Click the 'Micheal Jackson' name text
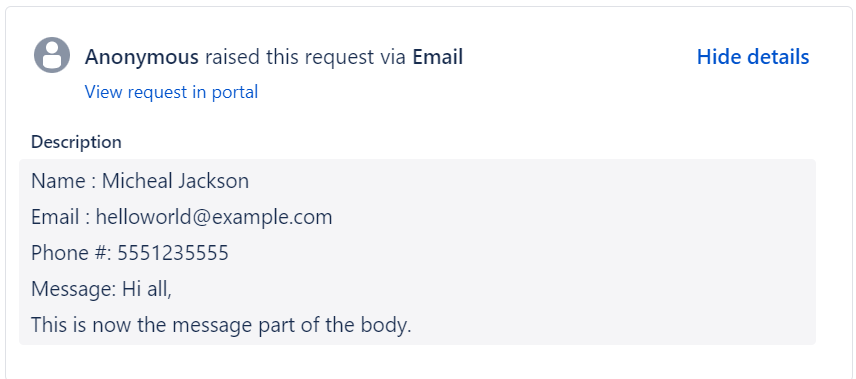Image resolution: width=856 pixels, height=379 pixels. tap(175, 181)
